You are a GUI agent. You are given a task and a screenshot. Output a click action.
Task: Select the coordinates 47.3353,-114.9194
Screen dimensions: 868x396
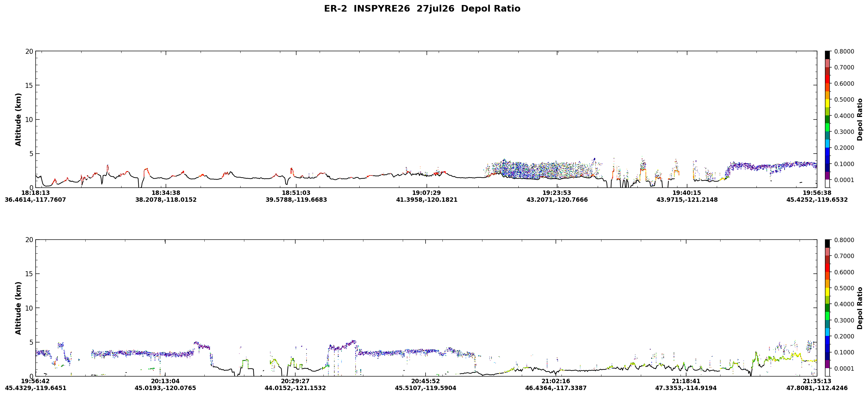point(686,388)
